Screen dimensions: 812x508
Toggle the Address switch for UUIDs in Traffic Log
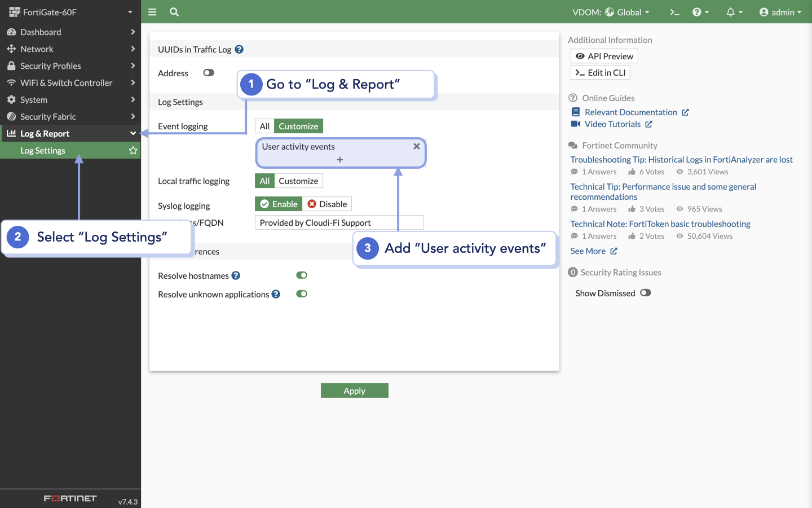[208, 72]
